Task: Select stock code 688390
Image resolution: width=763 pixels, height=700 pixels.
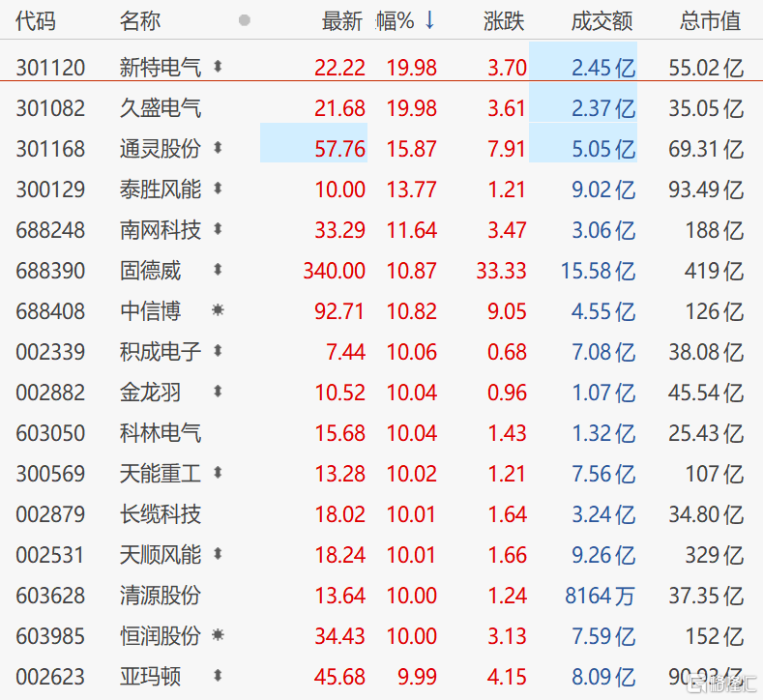Action: click(x=50, y=271)
